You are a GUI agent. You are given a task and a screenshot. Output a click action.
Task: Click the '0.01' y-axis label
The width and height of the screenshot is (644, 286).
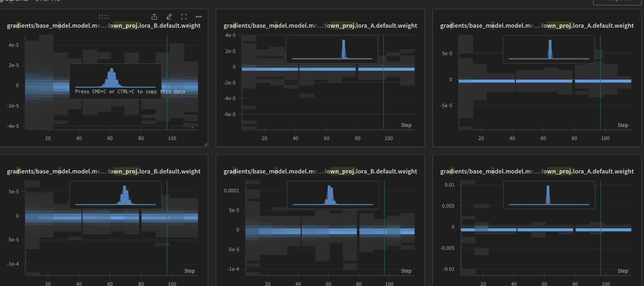449,185
